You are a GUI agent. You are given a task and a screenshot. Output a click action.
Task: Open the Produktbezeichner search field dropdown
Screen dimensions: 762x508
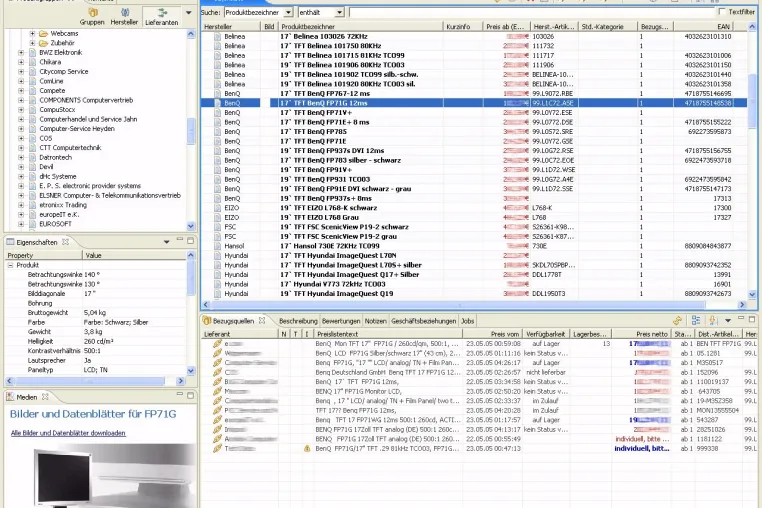point(288,12)
